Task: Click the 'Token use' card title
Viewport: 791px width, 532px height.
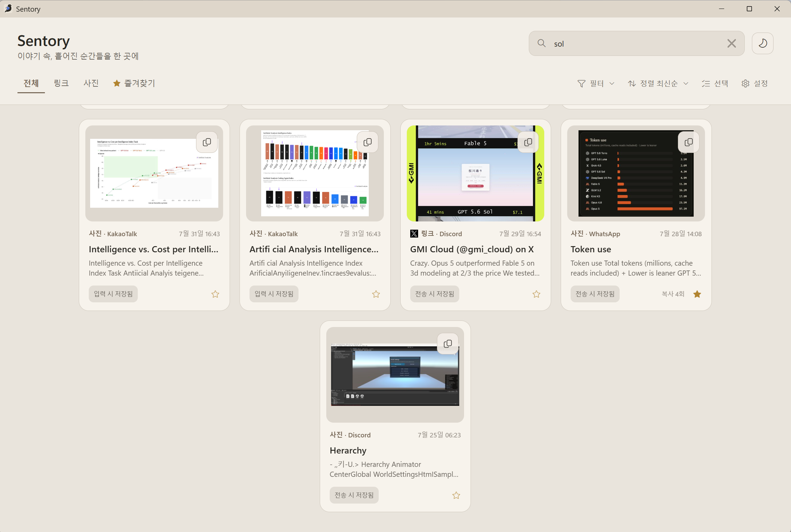Action: [x=591, y=249]
